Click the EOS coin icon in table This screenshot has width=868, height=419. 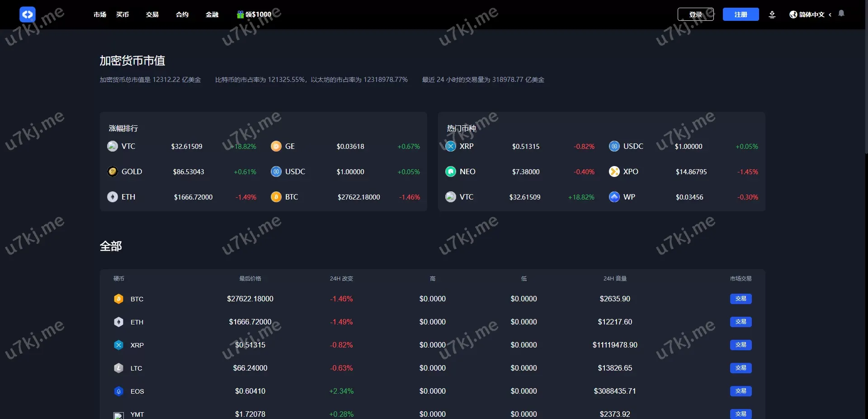pyautogui.click(x=118, y=391)
